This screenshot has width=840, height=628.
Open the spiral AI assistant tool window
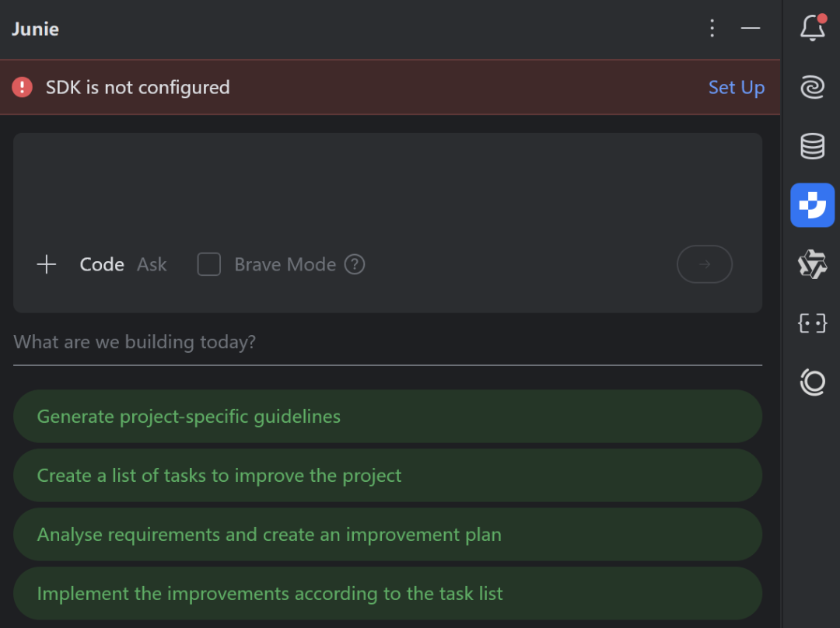(813, 87)
